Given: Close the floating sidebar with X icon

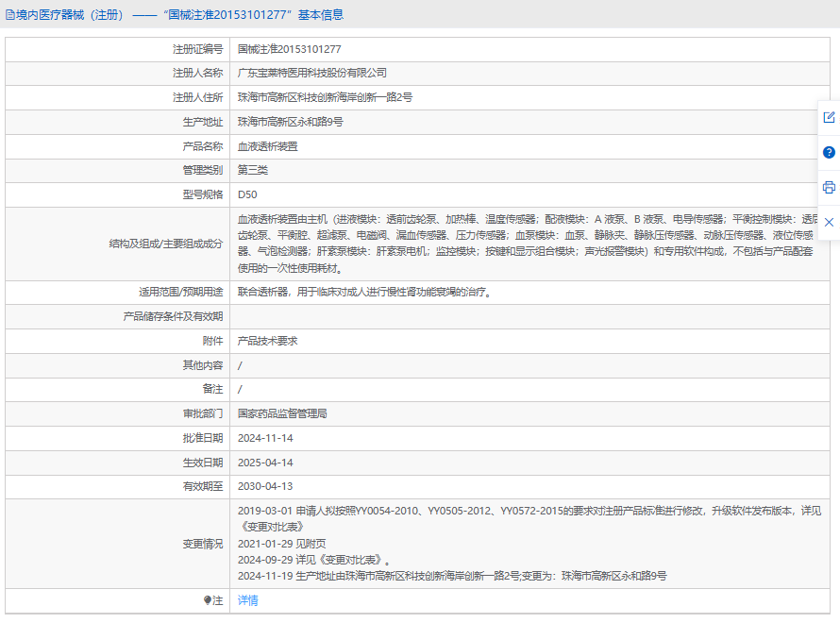Looking at the screenshot, I should click(x=829, y=222).
